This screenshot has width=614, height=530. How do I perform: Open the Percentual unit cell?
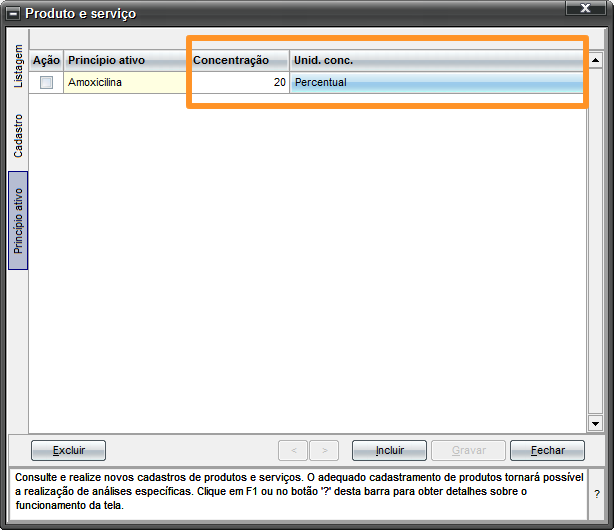pyautogui.click(x=437, y=82)
